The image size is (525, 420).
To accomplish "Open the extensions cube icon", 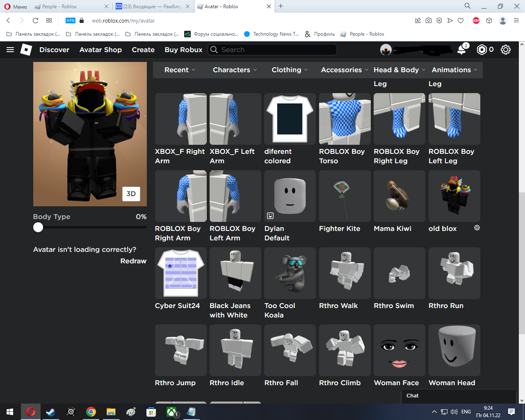I will click(x=489, y=21).
